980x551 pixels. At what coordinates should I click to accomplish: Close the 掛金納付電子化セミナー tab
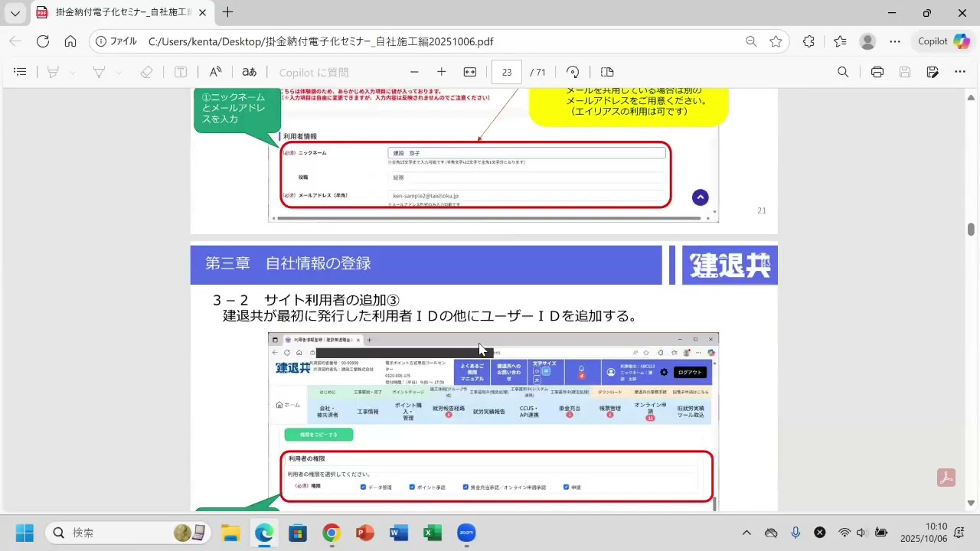[x=204, y=12]
